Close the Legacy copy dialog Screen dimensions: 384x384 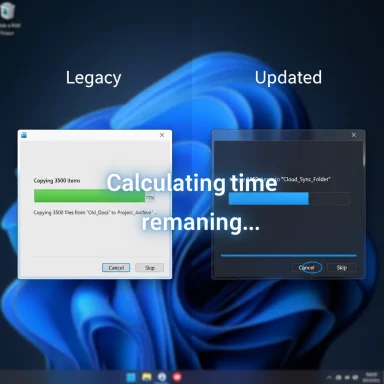[162, 135]
